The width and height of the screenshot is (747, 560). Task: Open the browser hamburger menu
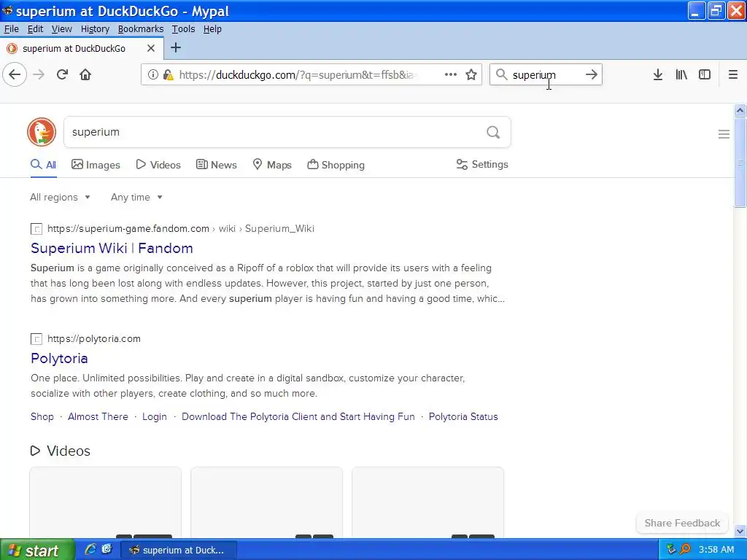[733, 75]
